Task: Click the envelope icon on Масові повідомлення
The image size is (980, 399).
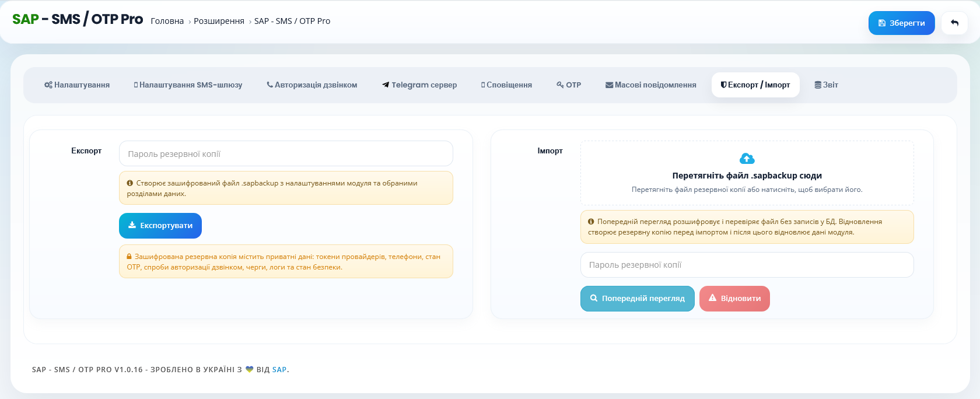Action: click(x=609, y=85)
